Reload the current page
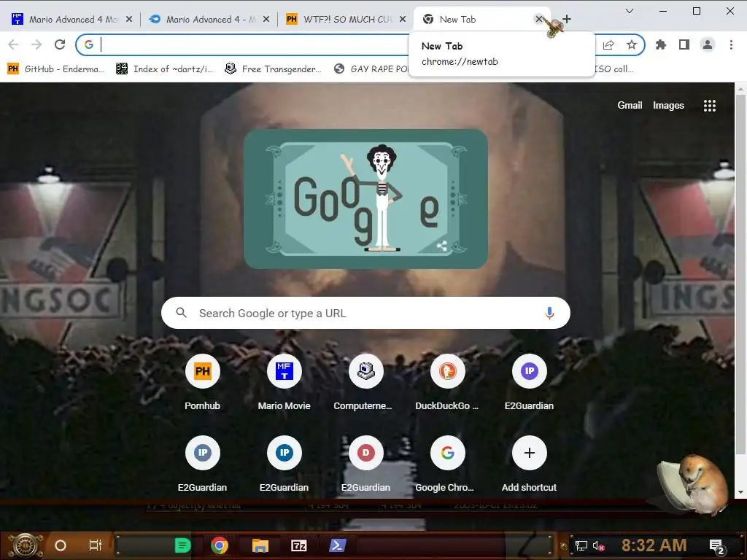Image resolution: width=747 pixels, height=560 pixels. tap(60, 44)
